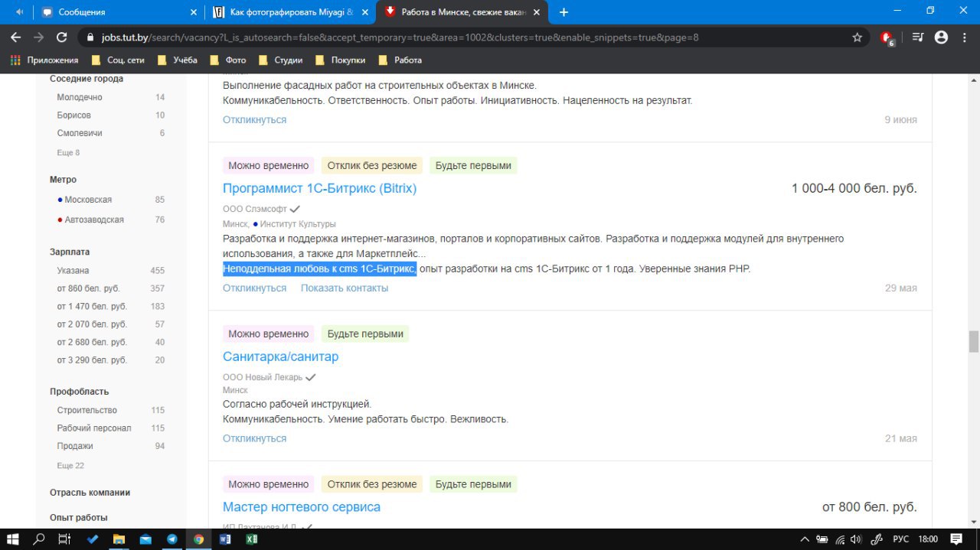
Task: View site info via the padlock icon
Action: point(90,37)
